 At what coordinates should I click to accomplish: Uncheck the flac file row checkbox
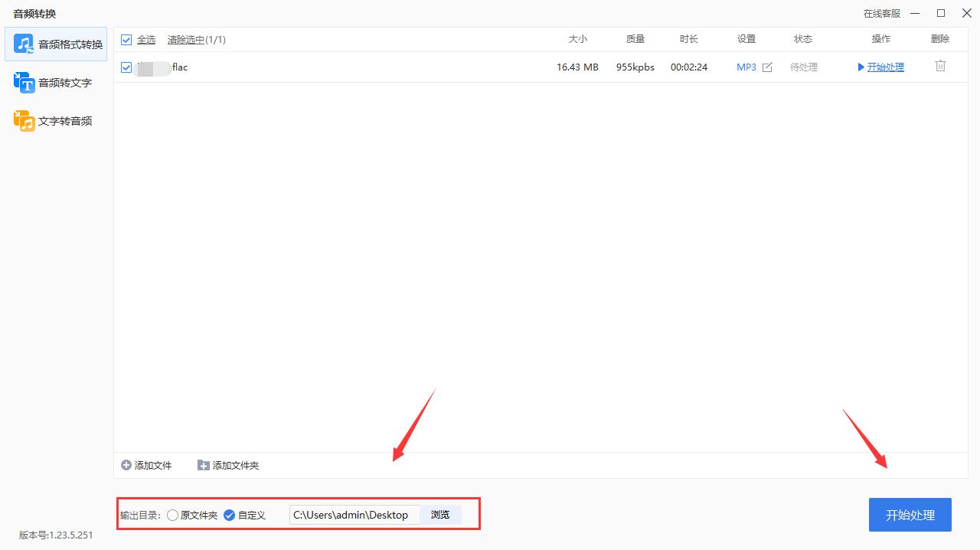[x=126, y=67]
